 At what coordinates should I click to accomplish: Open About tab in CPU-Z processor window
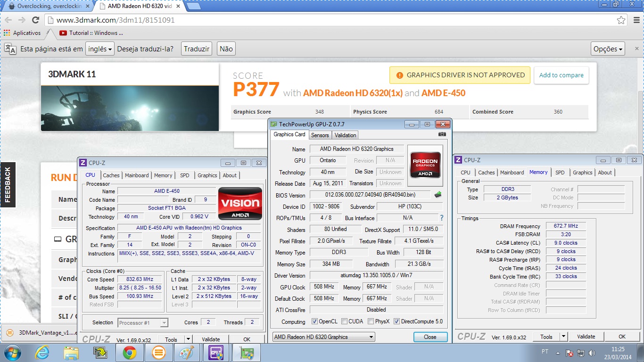click(230, 175)
